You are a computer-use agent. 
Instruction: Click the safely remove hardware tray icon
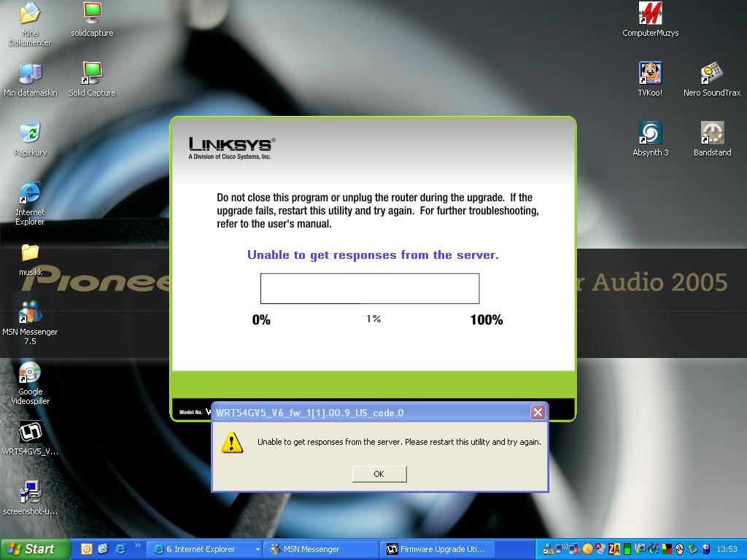[693, 549]
